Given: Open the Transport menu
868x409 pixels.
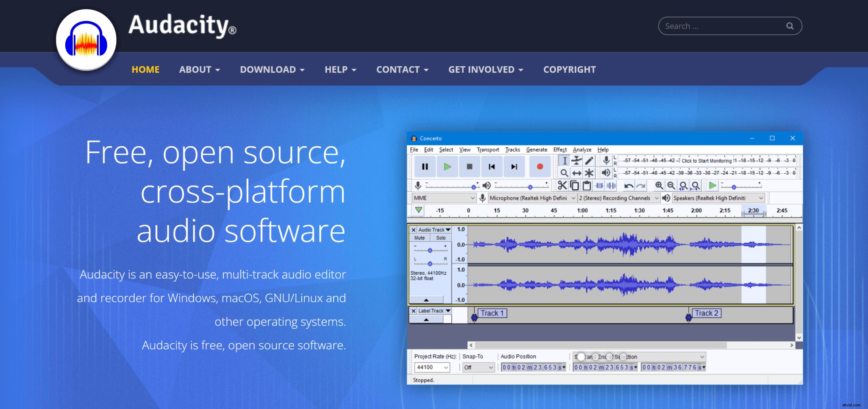Looking at the screenshot, I should [x=488, y=150].
